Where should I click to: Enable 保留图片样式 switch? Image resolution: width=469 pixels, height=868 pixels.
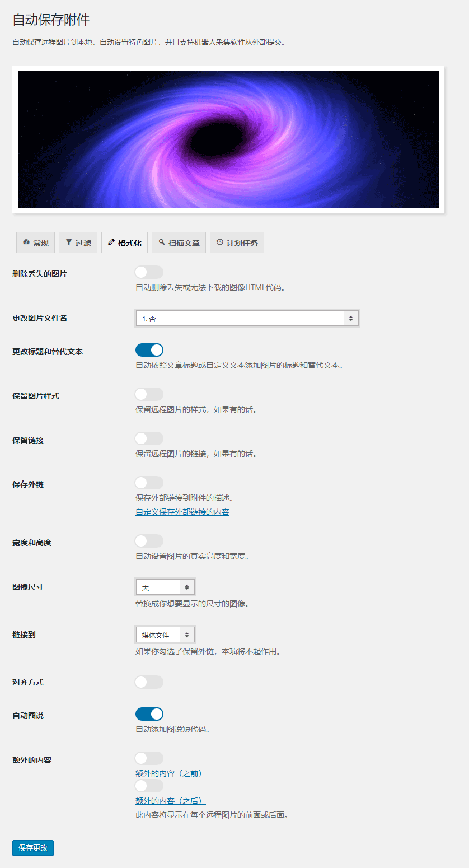(149, 394)
